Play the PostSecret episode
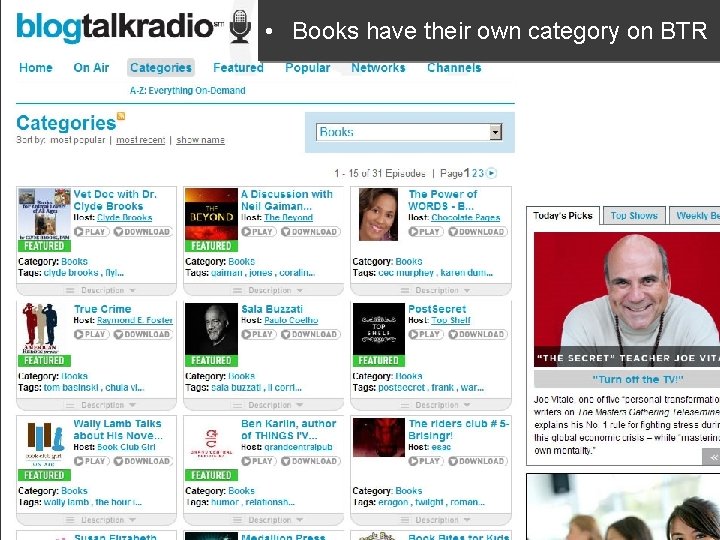Image resolution: width=720 pixels, height=540 pixels. click(x=426, y=334)
